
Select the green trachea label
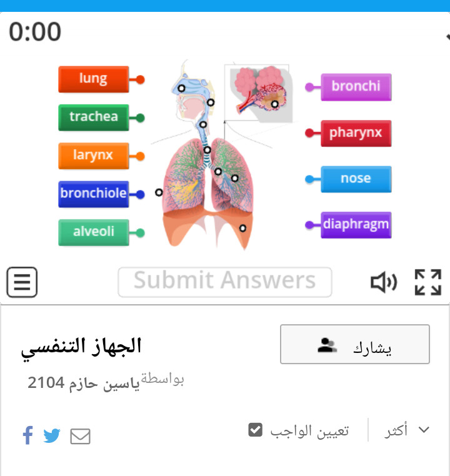click(x=94, y=117)
